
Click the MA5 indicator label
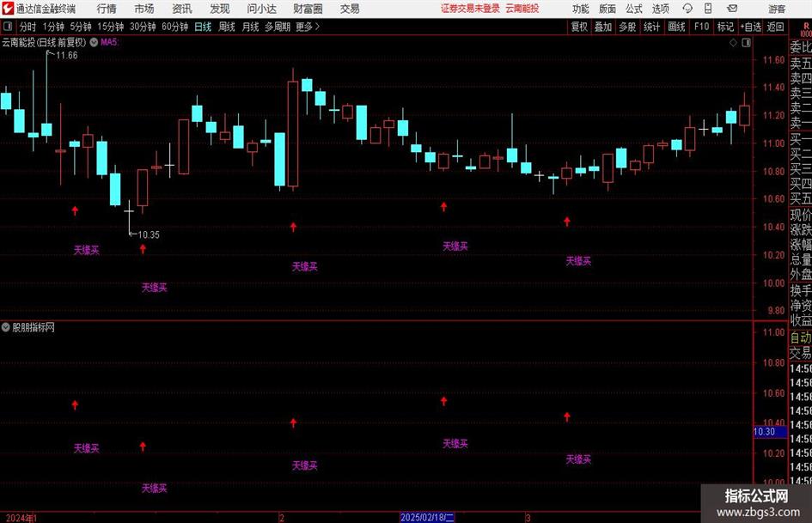(x=109, y=42)
